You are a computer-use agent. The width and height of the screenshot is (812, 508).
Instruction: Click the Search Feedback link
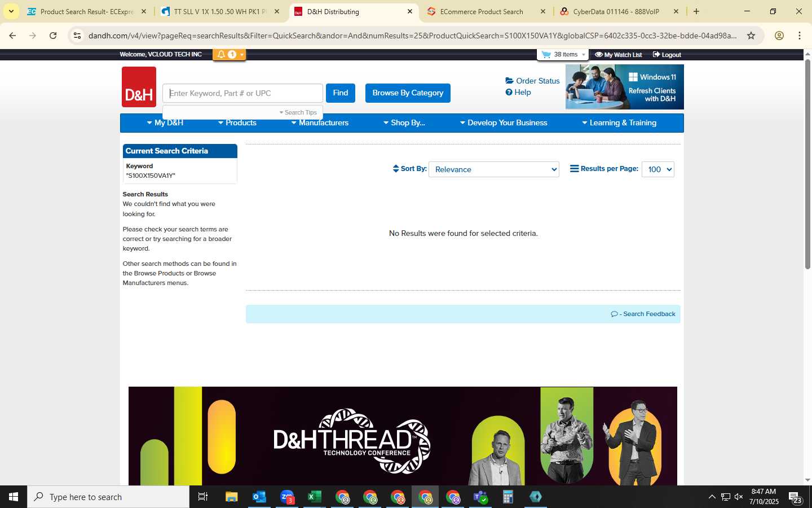(x=643, y=314)
